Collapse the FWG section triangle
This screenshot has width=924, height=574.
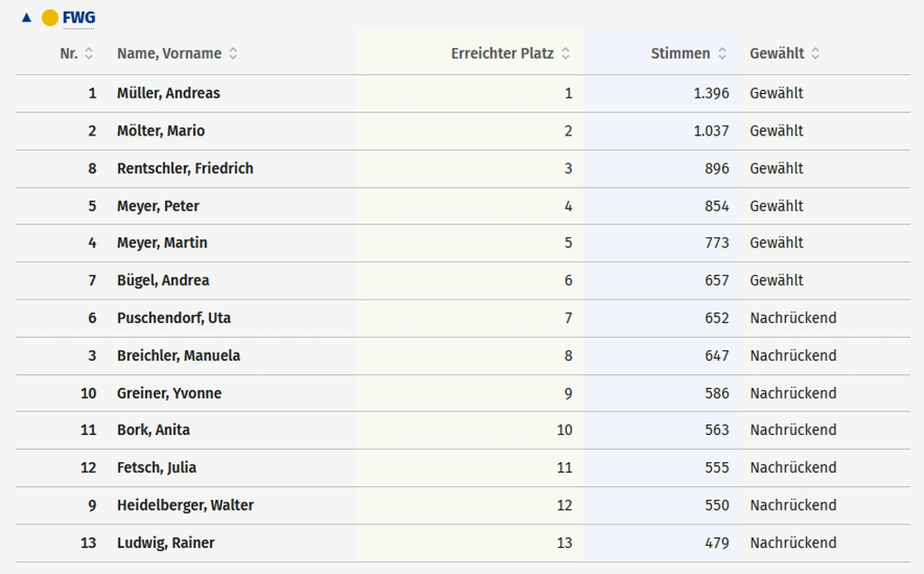pos(26,18)
